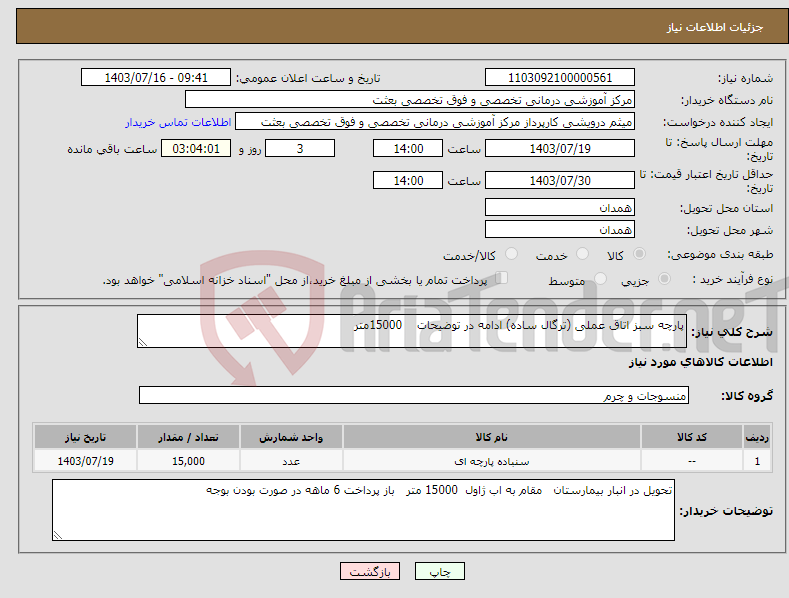Click the unit cell عدد
Viewport: 789px width, 598px height.
click(x=291, y=461)
